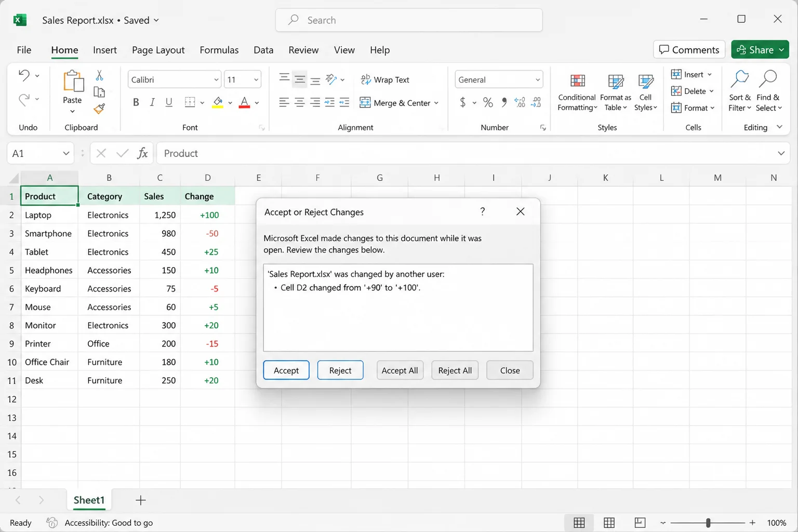Open Sort & Filter

pyautogui.click(x=740, y=91)
